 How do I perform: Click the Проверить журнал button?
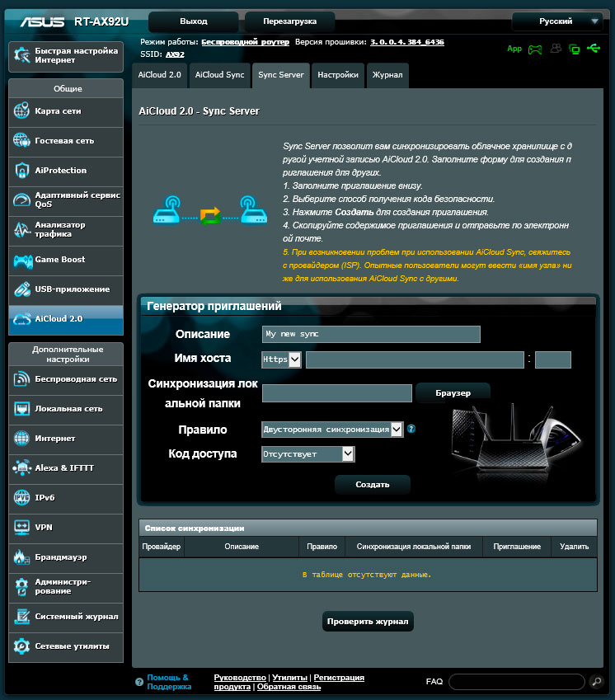(368, 622)
